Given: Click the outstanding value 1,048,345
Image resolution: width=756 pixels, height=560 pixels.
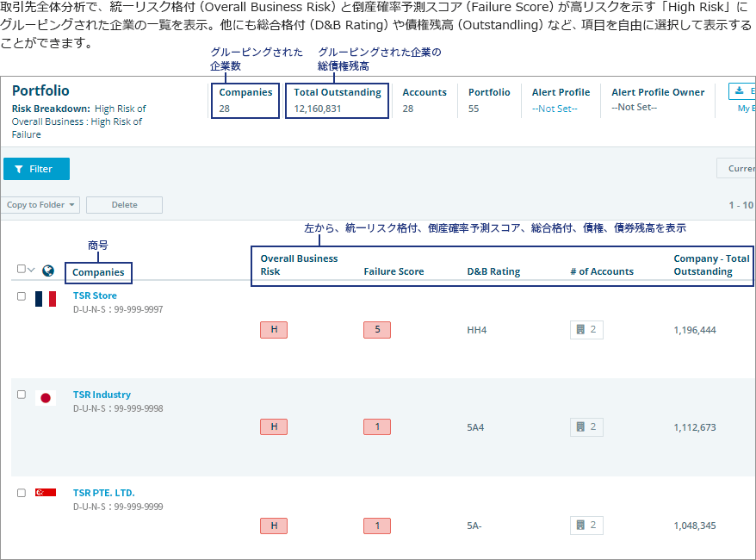Looking at the screenshot, I should 695,526.
